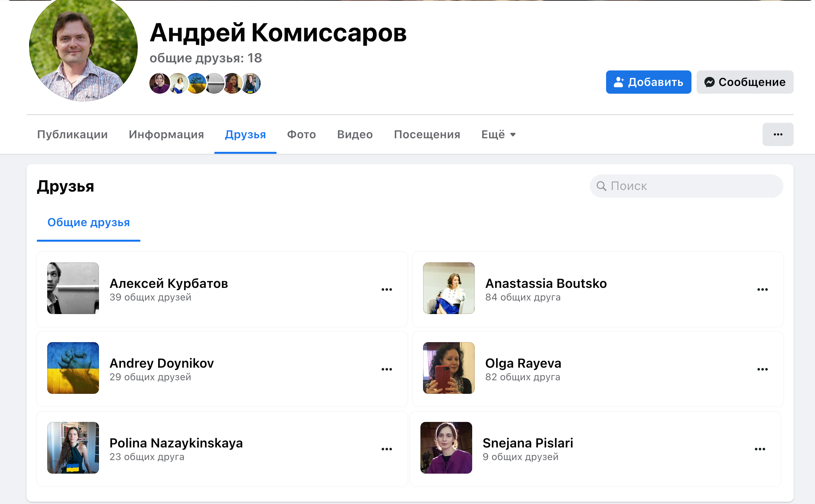This screenshot has height=504, width=815.
Task: Expand the Ещё dropdown menu
Action: 498,134
